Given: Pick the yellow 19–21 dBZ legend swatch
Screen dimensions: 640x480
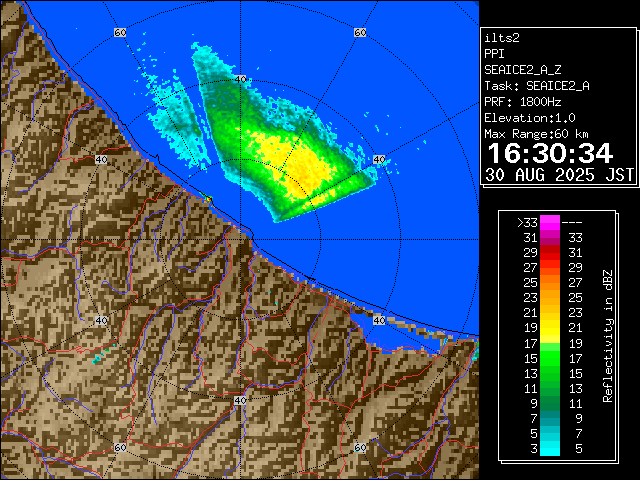Looking at the screenshot, I should pos(550,328).
